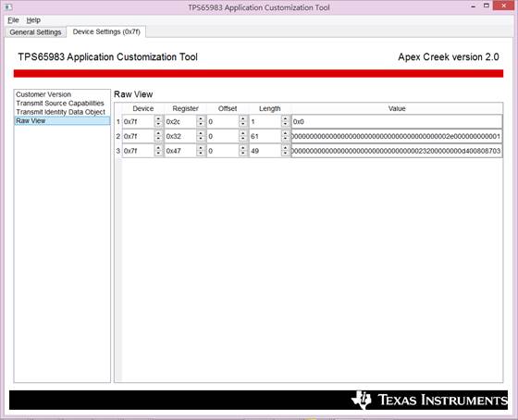Click the Register field showing 0x47

coord(180,151)
